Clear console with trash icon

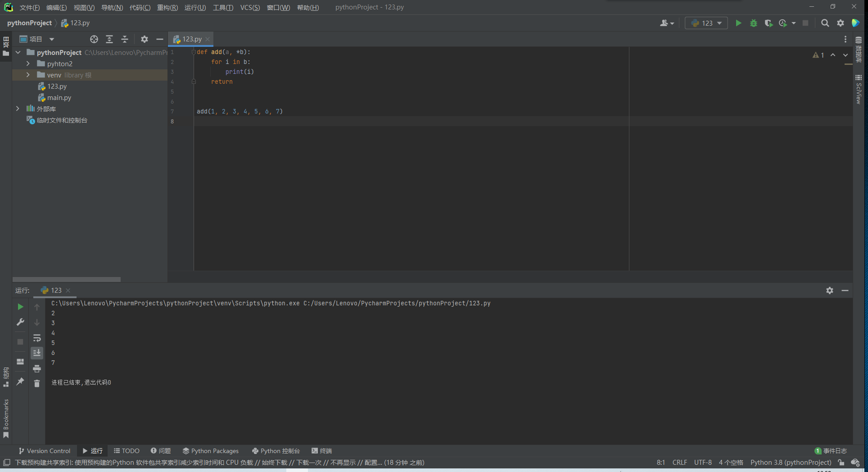(37, 383)
